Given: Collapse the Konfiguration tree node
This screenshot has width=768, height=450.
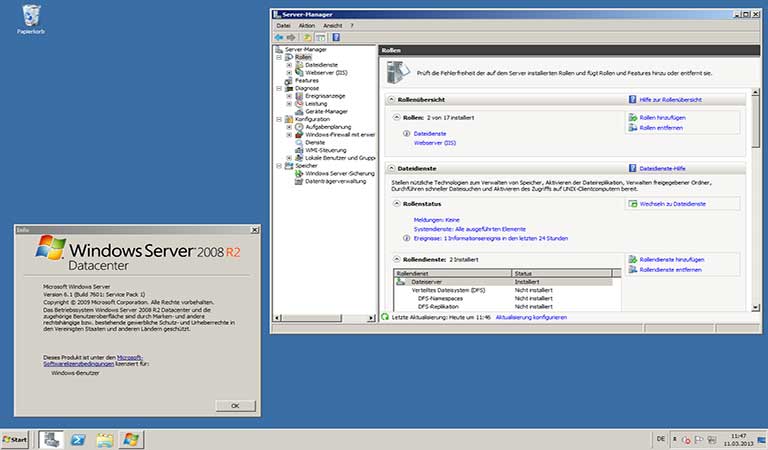Looking at the screenshot, I should [279, 119].
